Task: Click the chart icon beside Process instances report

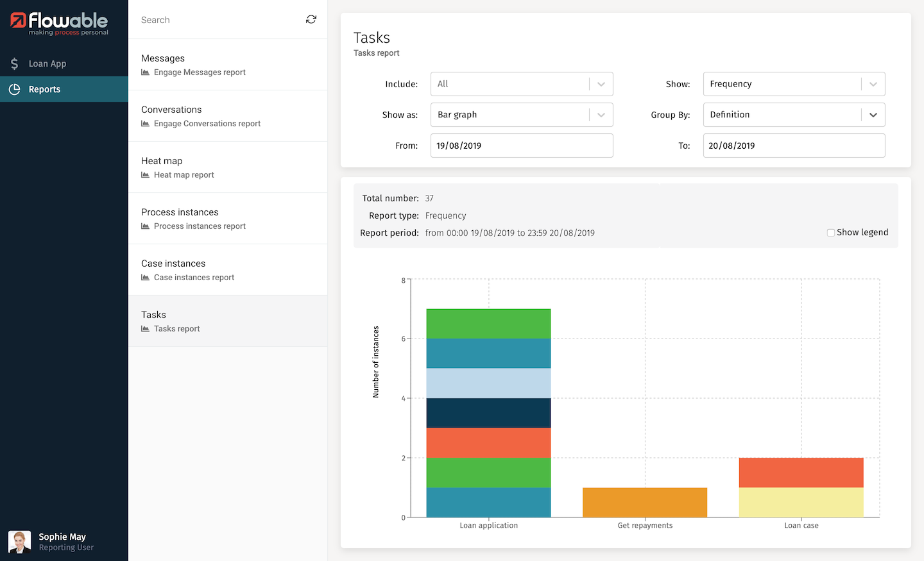Action: point(144,226)
